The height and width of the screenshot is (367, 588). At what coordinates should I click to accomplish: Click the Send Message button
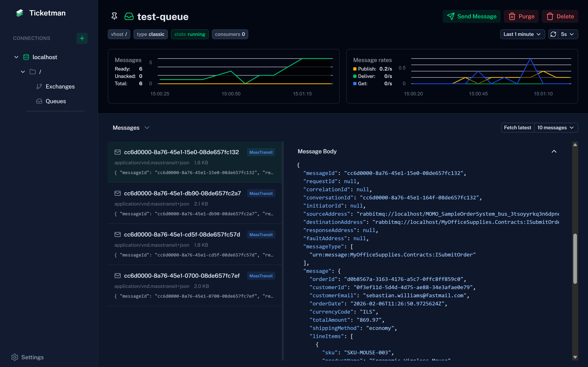coord(471,17)
